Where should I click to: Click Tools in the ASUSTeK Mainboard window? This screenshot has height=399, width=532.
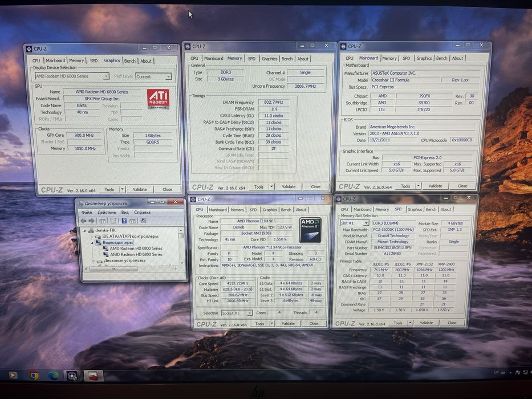(x=406, y=186)
